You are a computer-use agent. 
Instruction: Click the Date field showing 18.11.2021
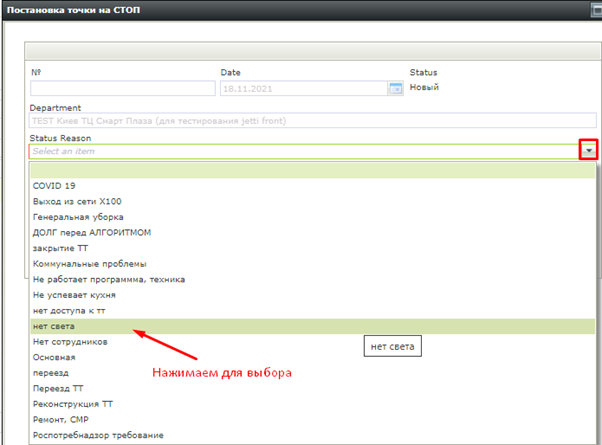(304, 89)
